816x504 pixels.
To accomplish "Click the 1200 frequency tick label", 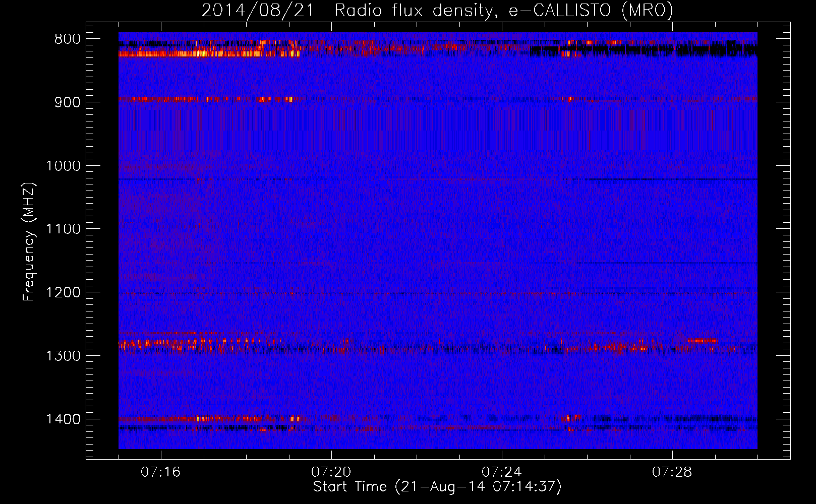I will click(x=63, y=293).
